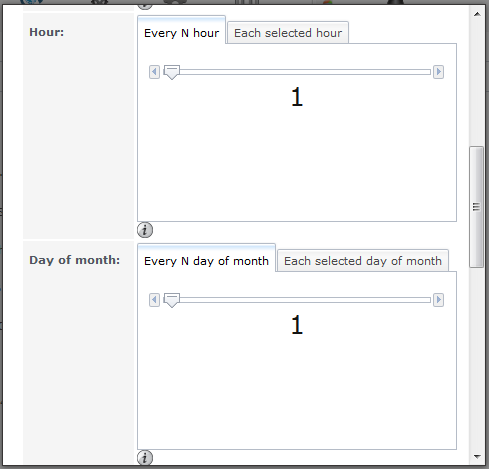The width and height of the screenshot is (489, 469).
Task: Decrease Hour slider with left arrow
Action: coord(154,72)
